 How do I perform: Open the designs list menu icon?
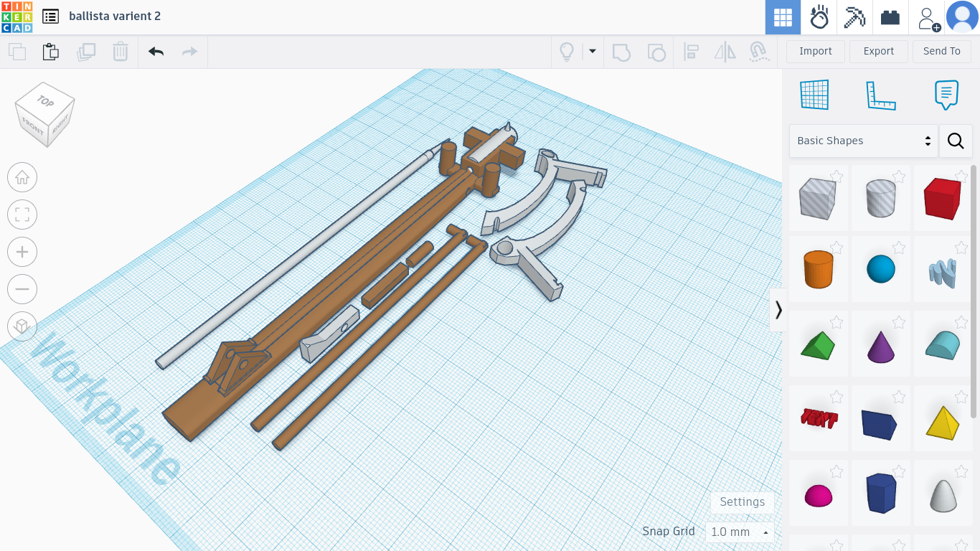[50, 17]
